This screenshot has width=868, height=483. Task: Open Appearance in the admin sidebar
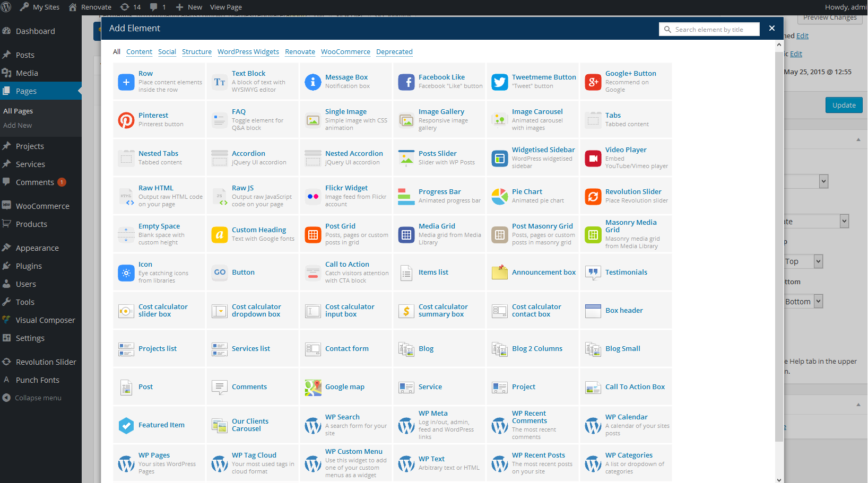tap(37, 248)
